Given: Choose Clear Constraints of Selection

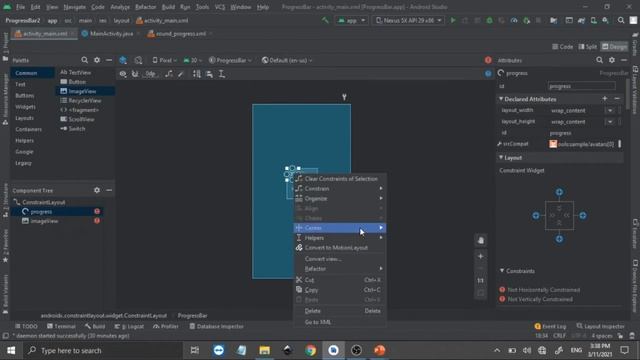Looking at the screenshot, I should point(340,179).
